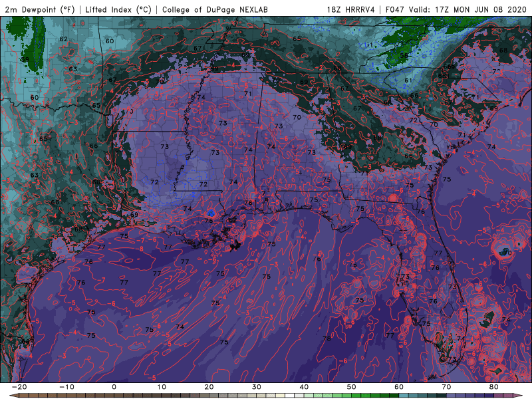This screenshot has width=532, height=399.
Task: Click the 'College of DuPage NEXLAB' label
Action: (x=215, y=9)
